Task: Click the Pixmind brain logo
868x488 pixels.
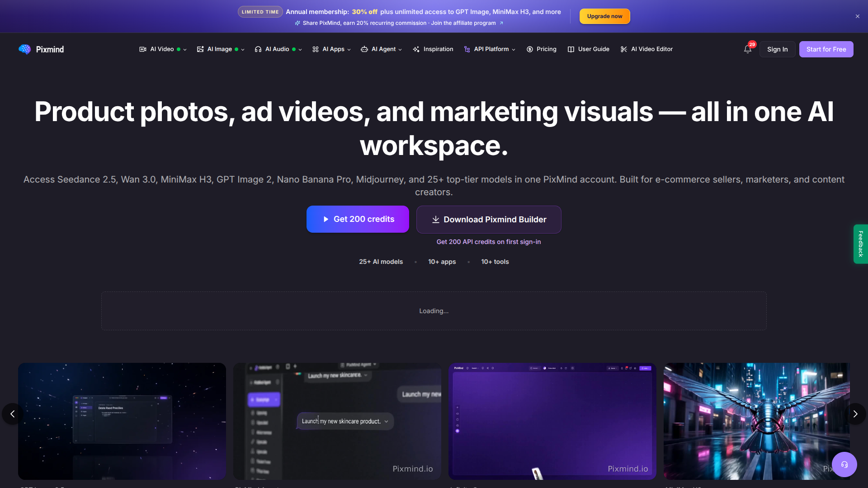Action: click(x=25, y=49)
